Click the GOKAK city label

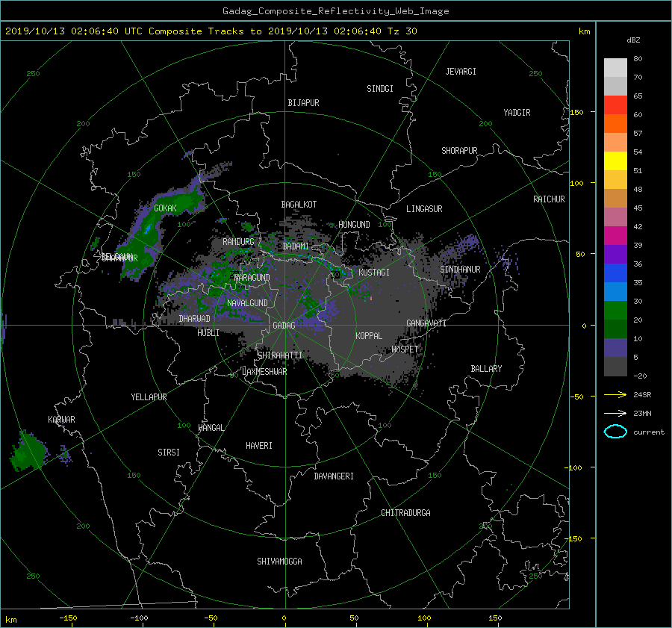click(165, 208)
